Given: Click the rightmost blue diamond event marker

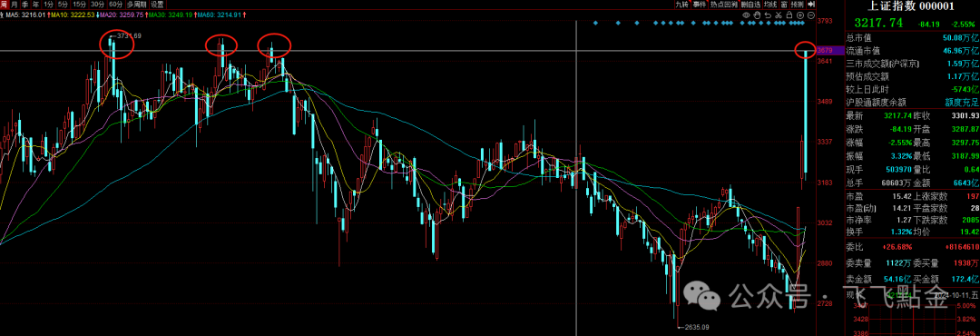Looking at the screenshot, I should point(801,23).
